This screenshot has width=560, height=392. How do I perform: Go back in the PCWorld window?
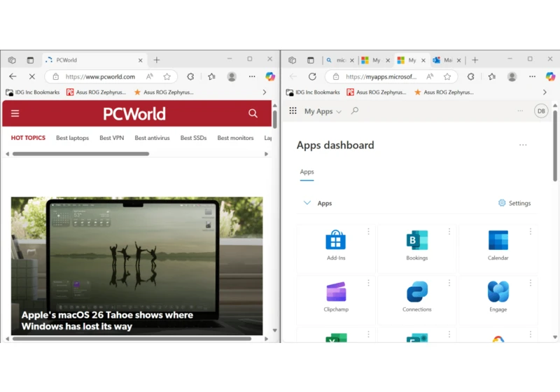pyautogui.click(x=13, y=76)
